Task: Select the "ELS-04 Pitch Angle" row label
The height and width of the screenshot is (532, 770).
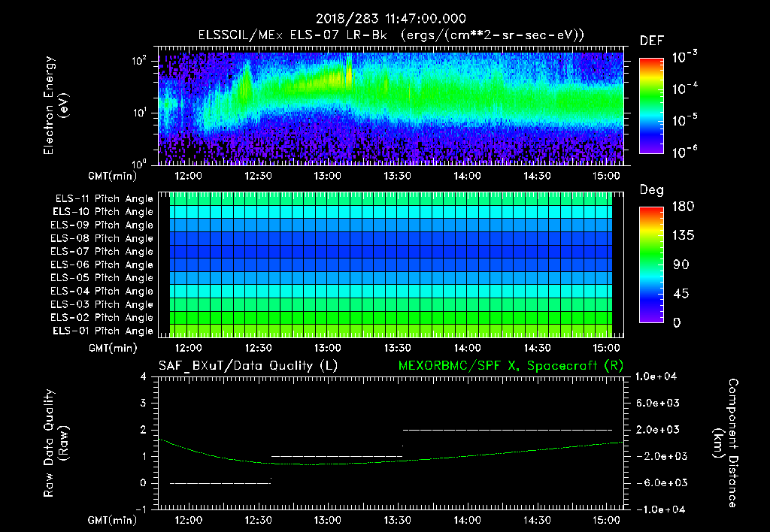Action: tap(102, 291)
